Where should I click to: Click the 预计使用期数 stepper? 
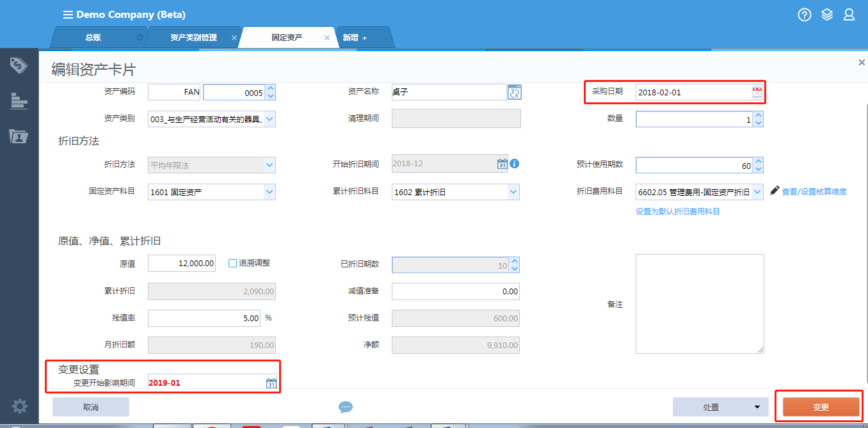[758, 165]
